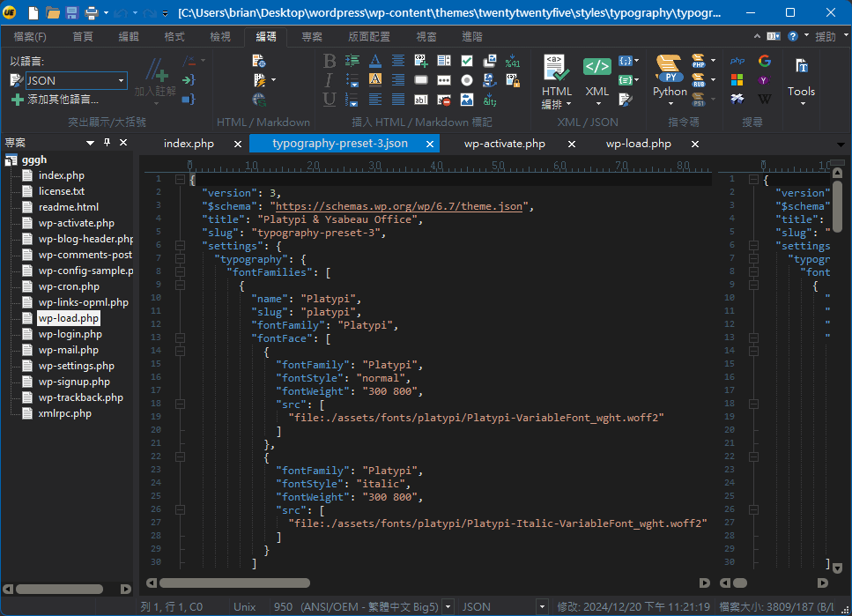
Task: Insert checkbox HTML tag icon
Action: (466, 61)
